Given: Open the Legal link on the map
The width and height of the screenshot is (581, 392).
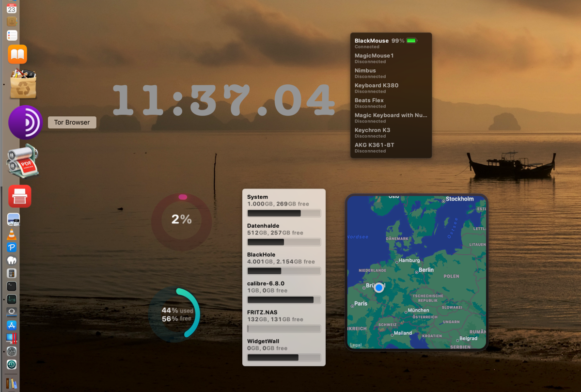Looking at the screenshot, I should tap(356, 345).
